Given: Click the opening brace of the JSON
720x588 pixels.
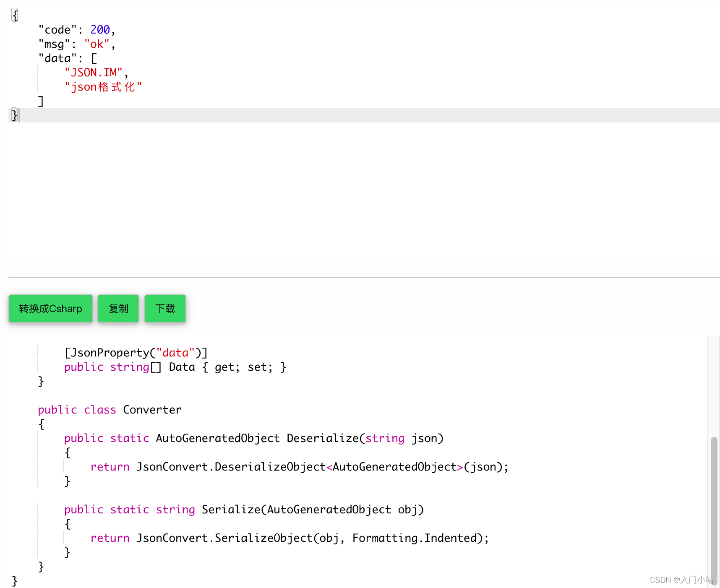Looking at the screenshot, I should 15,16.
